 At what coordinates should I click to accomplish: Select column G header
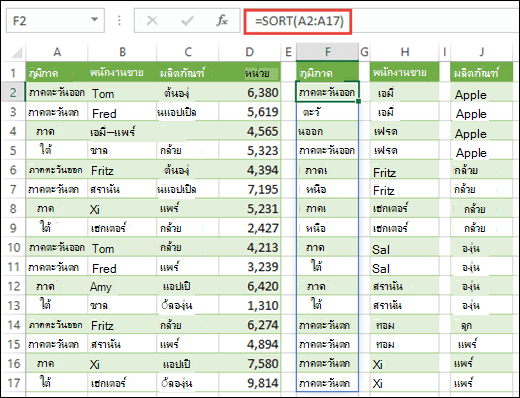coord(364,52)
